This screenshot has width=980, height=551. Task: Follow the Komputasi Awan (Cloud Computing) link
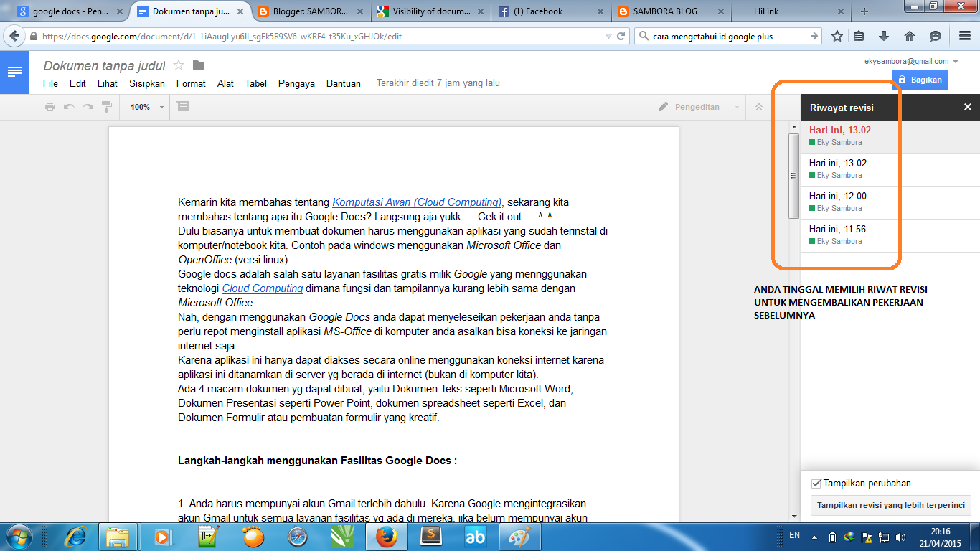[417, 202]
